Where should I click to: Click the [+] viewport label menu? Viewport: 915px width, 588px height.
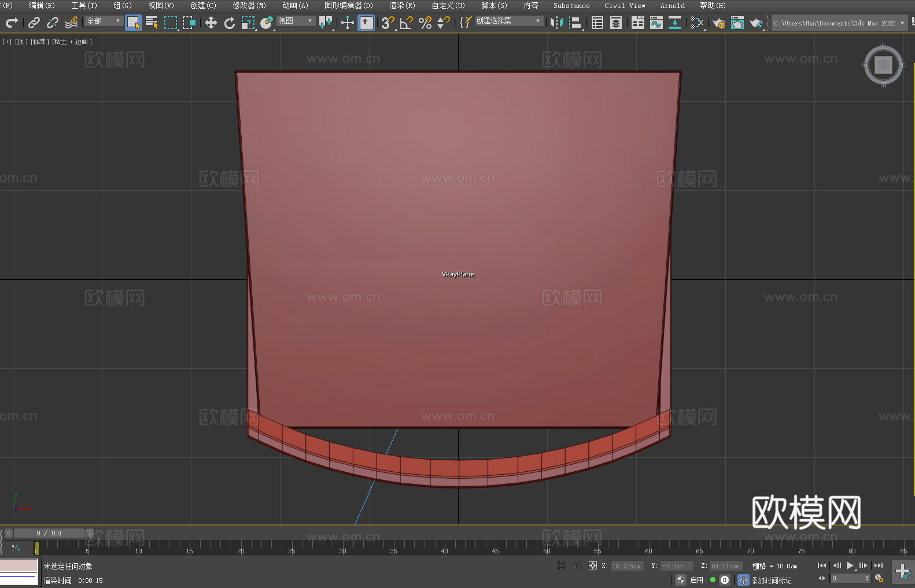click(x=7, y=42)
